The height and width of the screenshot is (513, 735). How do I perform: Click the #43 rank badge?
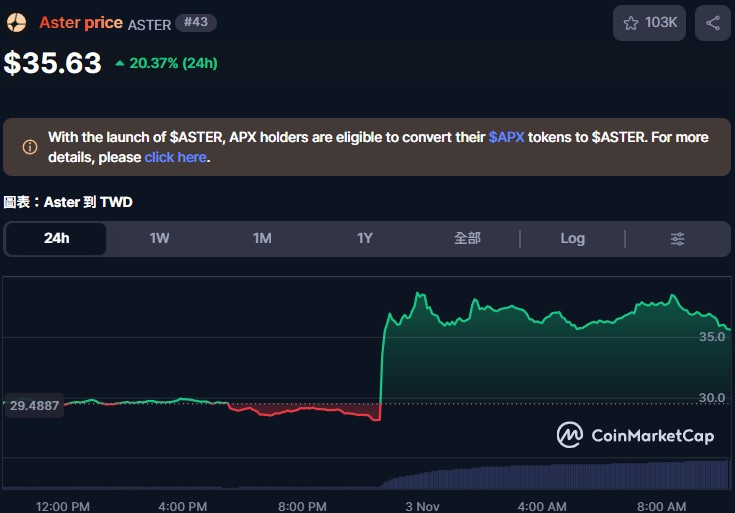tap(195, 22)
